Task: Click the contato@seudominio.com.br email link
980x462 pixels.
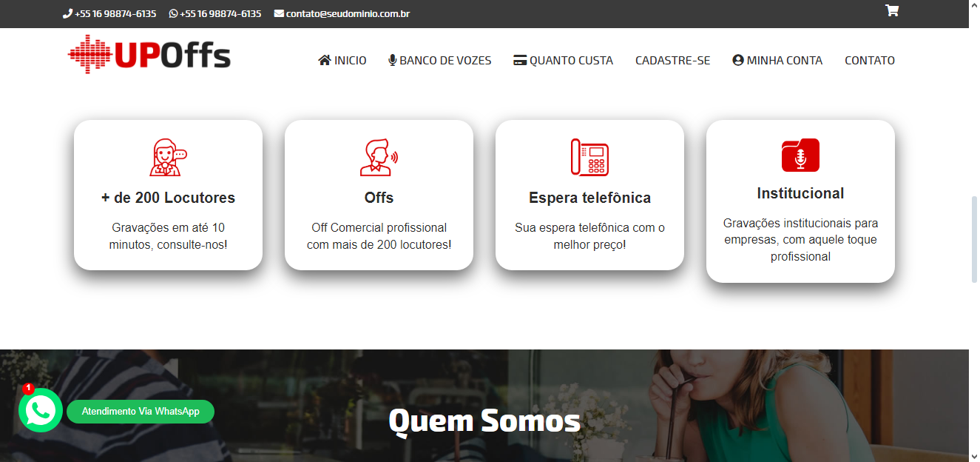Action: click(342, 13)
